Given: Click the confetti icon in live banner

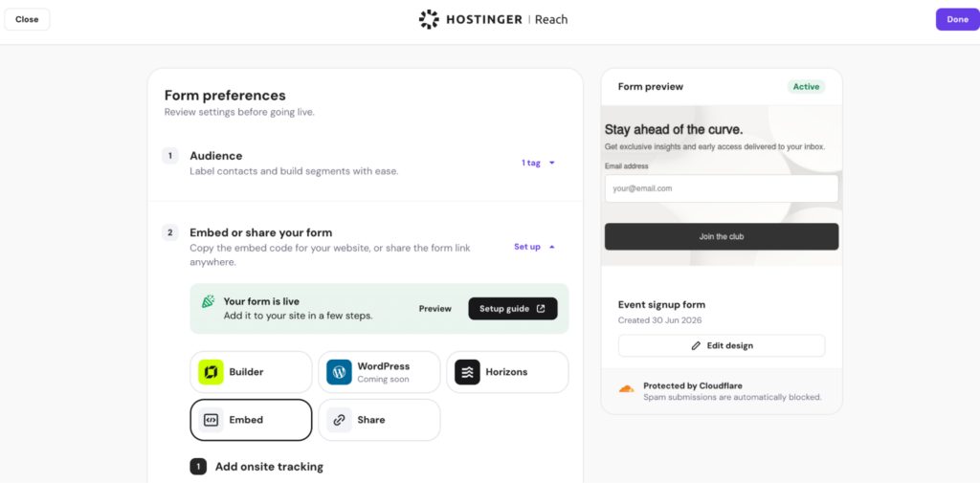Looking at the screenshot, I should click(x=208, y=302).
